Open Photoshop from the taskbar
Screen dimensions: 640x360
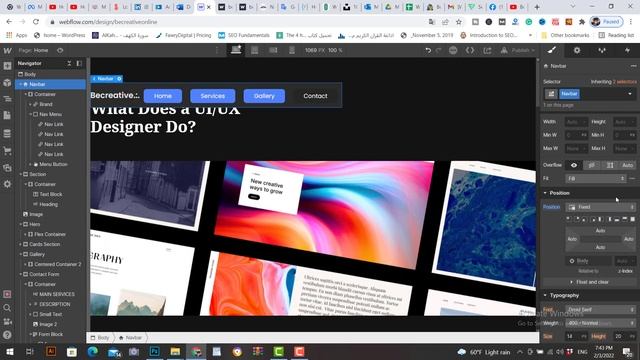pos(155,351)
